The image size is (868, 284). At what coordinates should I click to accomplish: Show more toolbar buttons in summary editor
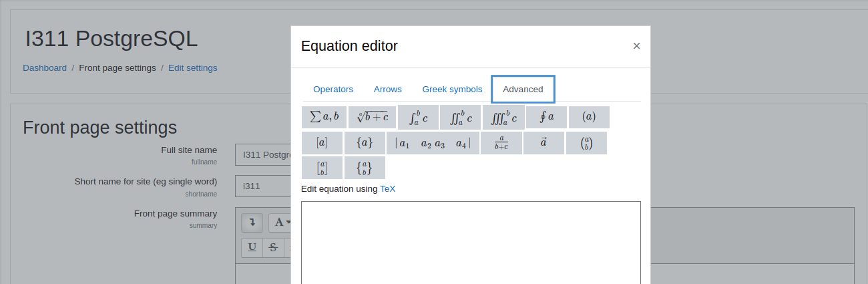click(252, 222)
